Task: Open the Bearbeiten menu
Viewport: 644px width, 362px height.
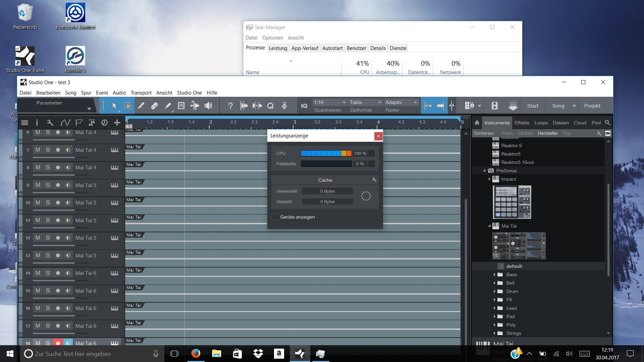Action: click(x=48, y=93)
